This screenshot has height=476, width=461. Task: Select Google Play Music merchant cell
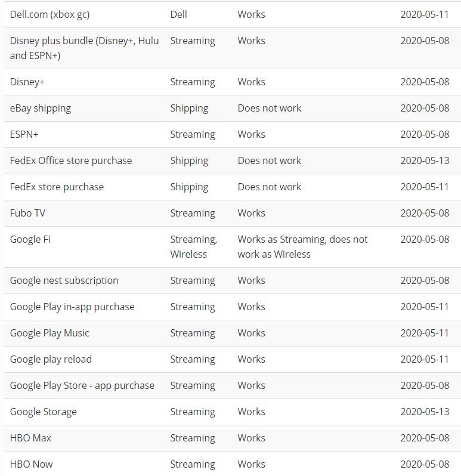(x=49, y=333)
